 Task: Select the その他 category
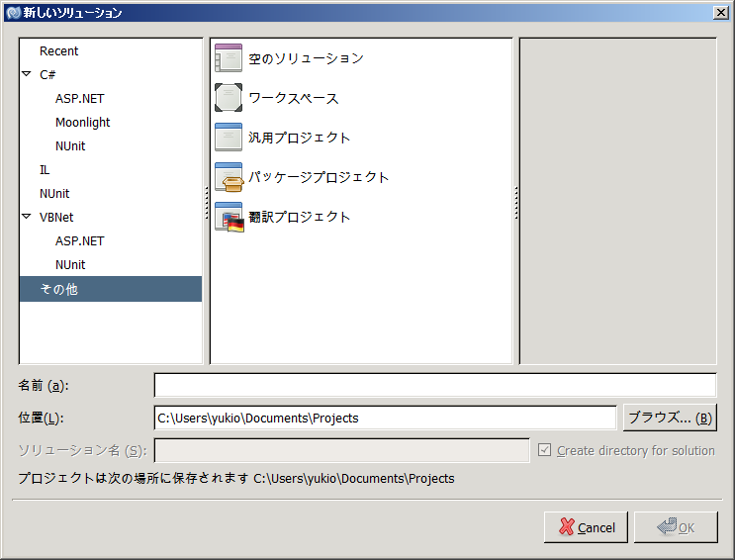58,289
